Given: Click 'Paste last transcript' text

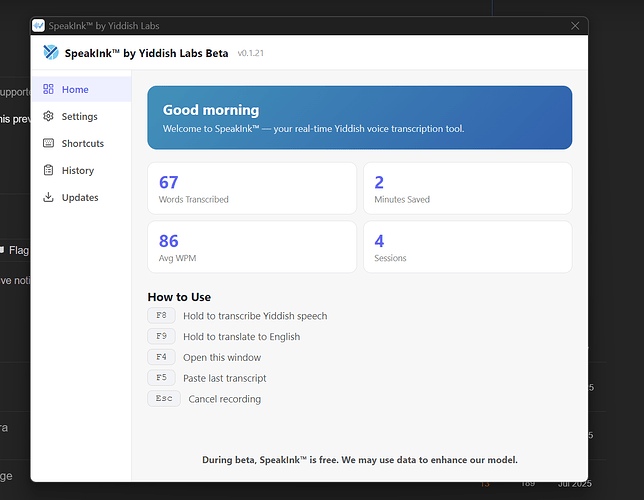Looking at the screenshot, I should coord(225,378).
